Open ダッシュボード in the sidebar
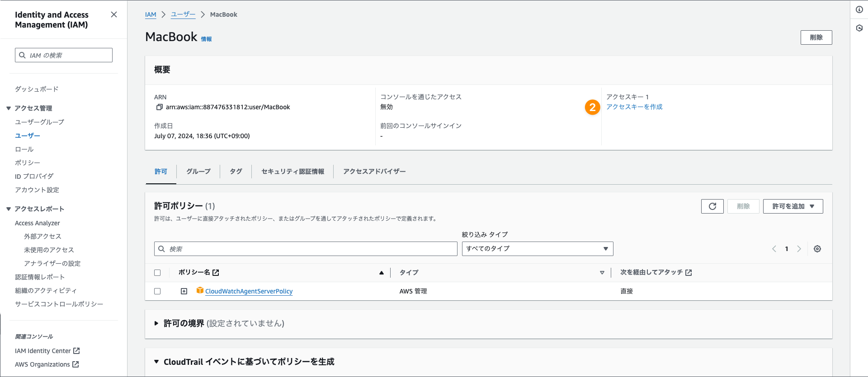Viewport: 868px width, 377px height. [37, 89]
